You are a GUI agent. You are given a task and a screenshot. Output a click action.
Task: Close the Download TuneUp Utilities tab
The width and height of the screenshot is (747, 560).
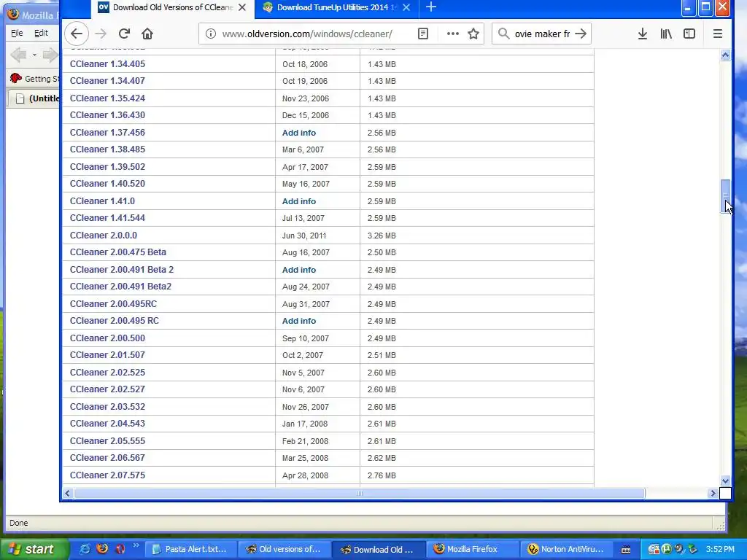pyautogui.click(x=406, y=7)
